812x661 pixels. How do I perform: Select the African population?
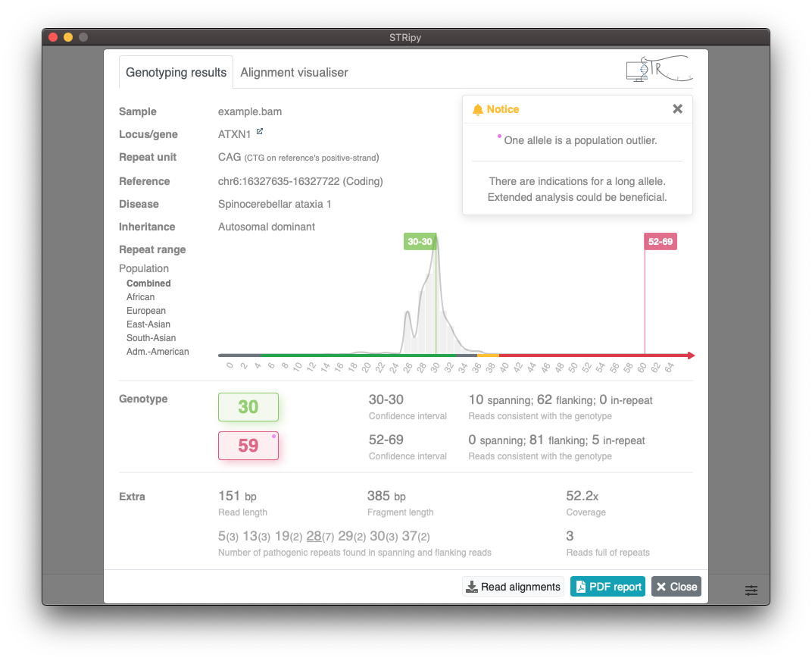click(x=140, y=297)
